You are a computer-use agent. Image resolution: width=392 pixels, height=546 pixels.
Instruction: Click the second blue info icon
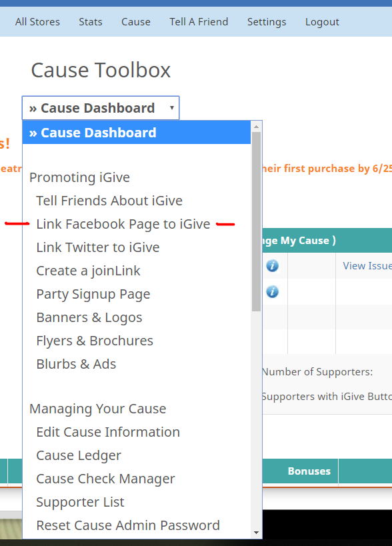click(x=272, y=292)
